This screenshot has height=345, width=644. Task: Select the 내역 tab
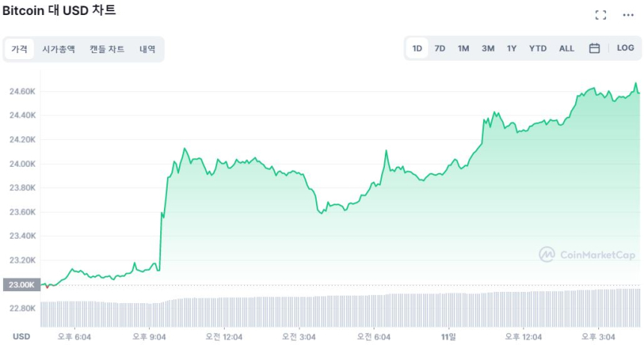148,49
